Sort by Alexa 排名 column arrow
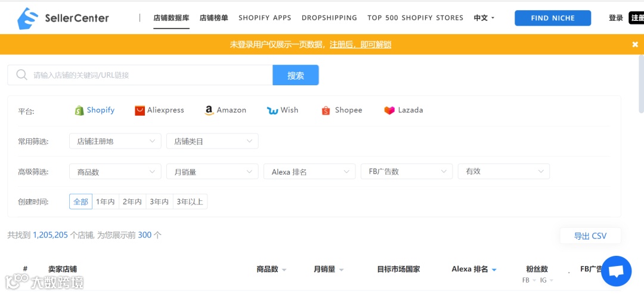 pos(494,270)
